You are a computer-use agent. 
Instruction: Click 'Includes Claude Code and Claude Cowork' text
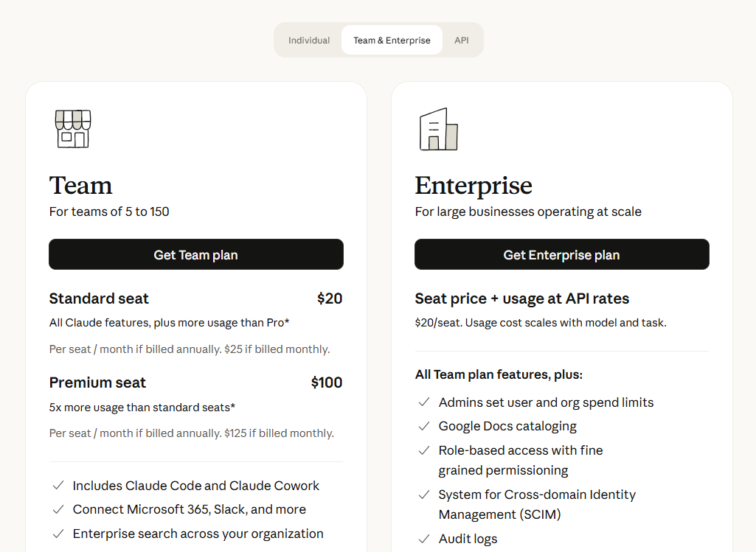click(x=195, y=486)
